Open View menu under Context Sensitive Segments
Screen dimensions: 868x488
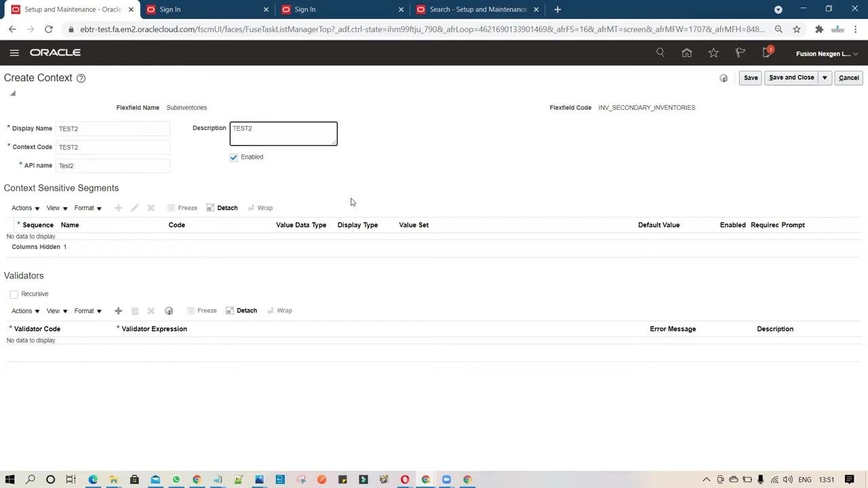[x=57, y=208]
